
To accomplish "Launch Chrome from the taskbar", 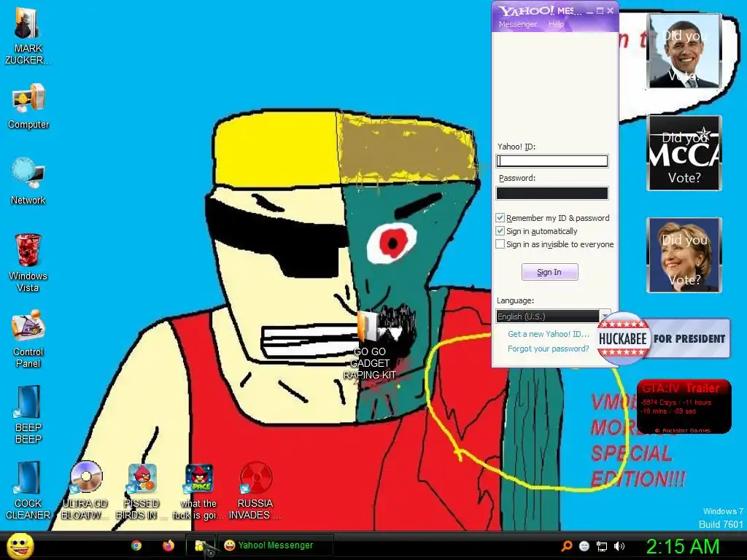I will point(136,545).
